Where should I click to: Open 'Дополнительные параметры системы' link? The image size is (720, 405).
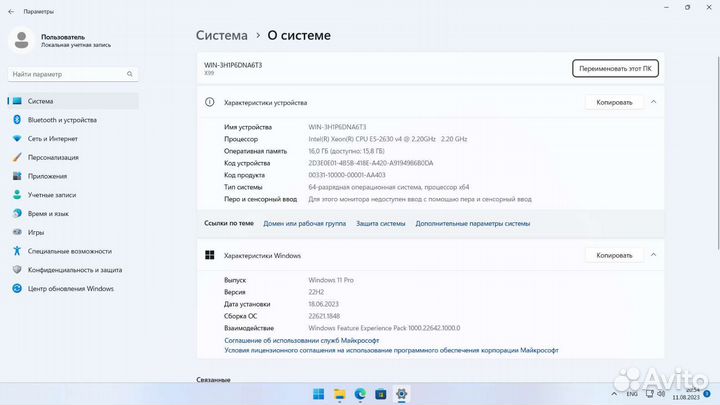click(472, 224)
